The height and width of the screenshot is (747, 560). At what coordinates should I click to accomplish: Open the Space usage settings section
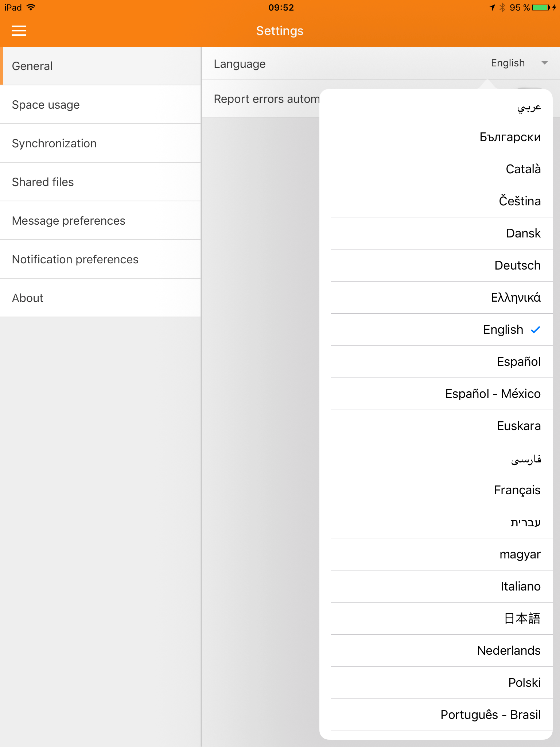click(101, 105)
